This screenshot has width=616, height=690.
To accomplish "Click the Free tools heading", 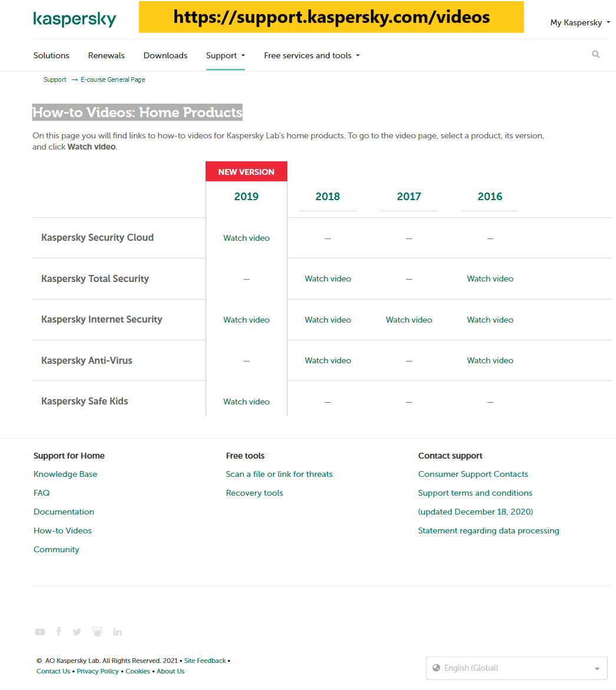I will pos(245,456).
